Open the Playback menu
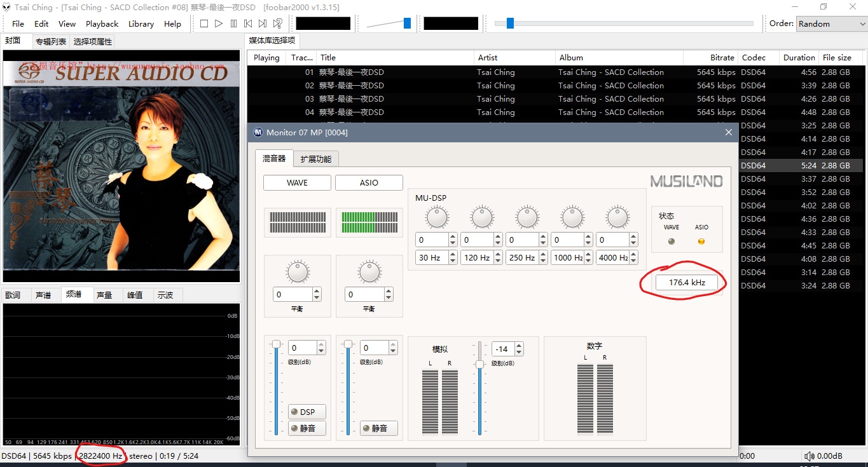The width and height of the screenshot is (868, 467). coord(102,24)
